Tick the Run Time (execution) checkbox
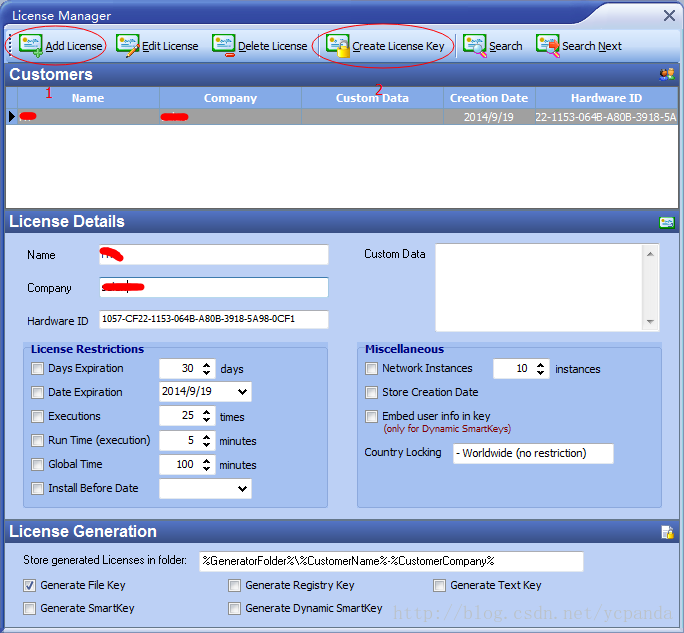684x633 pixels. (x=38, y=441)
